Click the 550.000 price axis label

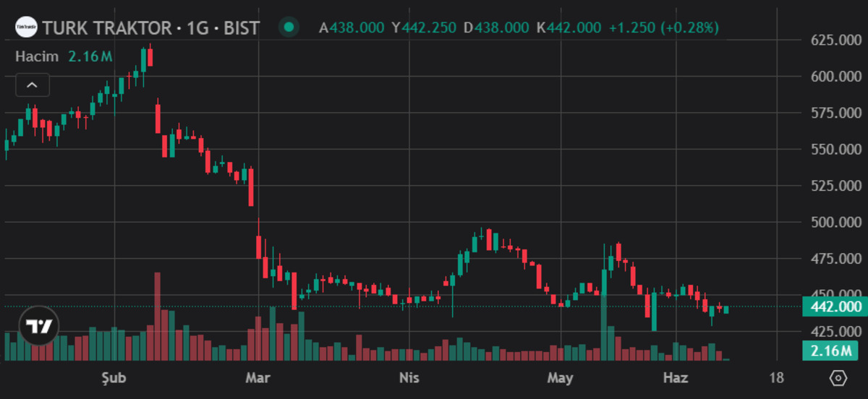(835, 150)
